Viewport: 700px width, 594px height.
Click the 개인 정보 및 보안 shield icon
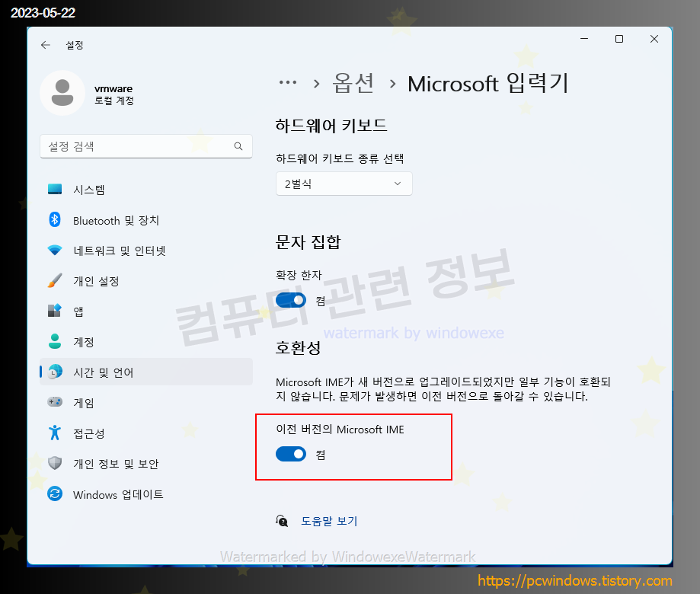tap(55, 463)
